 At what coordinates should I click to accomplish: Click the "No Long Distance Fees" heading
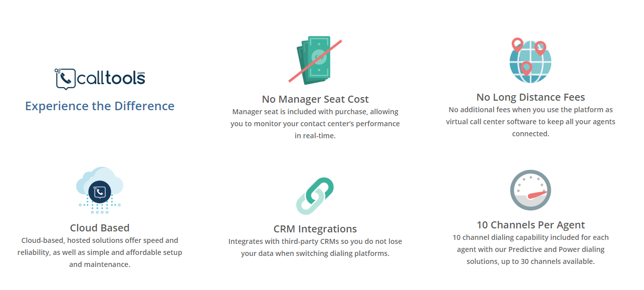[530, 97]
